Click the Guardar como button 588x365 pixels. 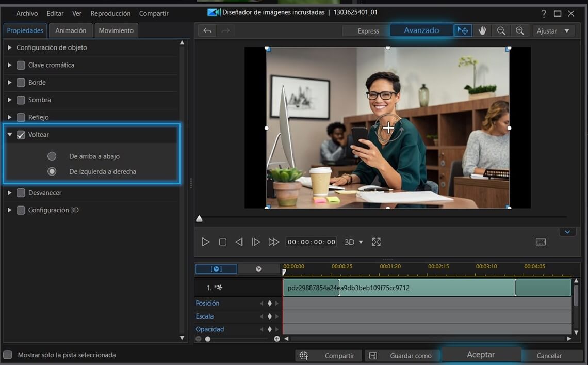pos(403,356)
